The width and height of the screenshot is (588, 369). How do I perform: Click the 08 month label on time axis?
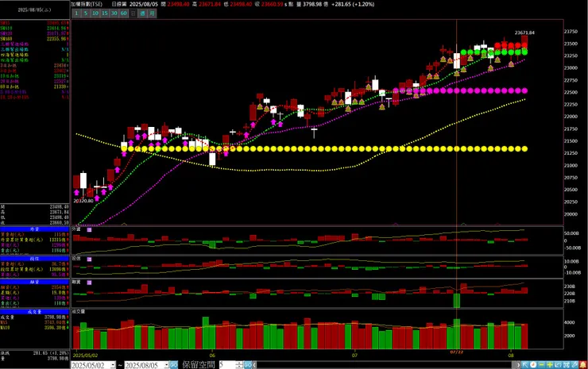(511, 355)
